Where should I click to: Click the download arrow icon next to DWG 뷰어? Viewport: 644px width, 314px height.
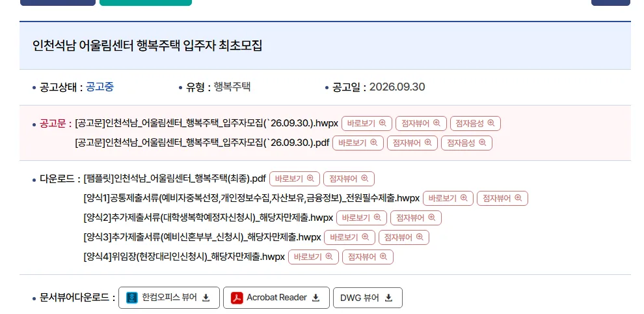(x=388, y=298)
